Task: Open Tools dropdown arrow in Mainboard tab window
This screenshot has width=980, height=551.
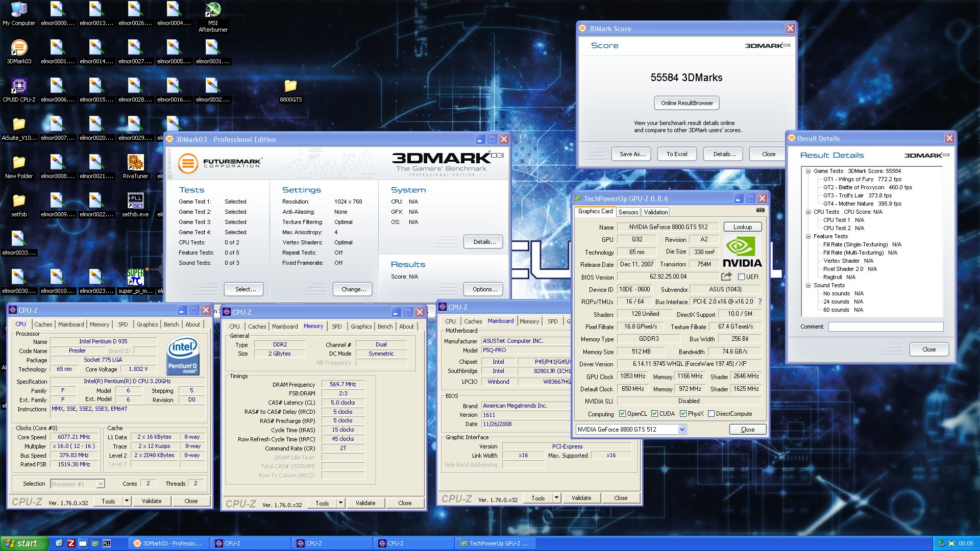Action: point(556,498)
